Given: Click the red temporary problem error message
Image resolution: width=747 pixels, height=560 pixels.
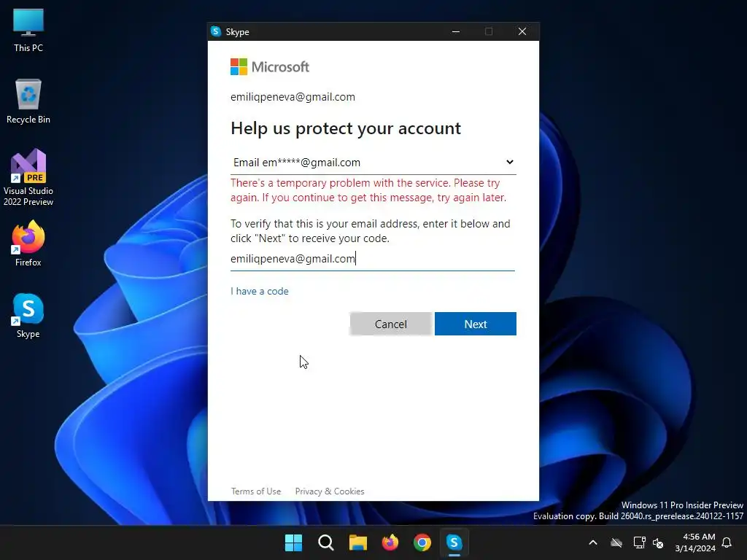Looking at the screenshot, I should (x=368, y=190).
